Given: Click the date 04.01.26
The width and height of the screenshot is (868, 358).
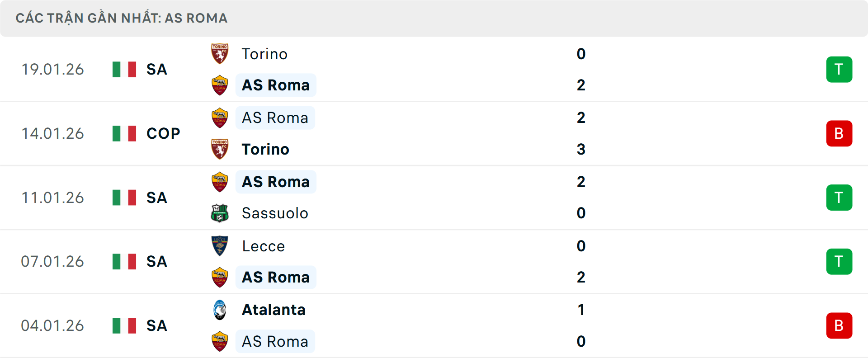Looking at the screenshot, I should click(x=52, y=325).
